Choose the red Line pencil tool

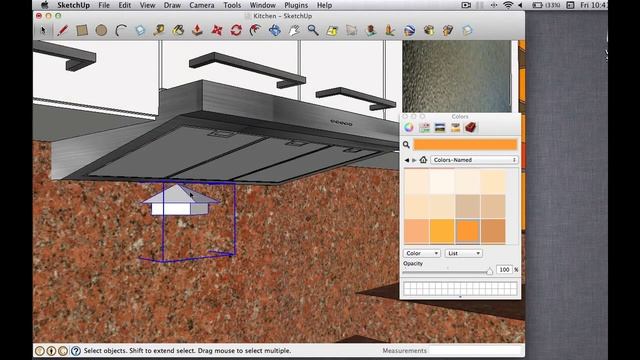[x=62, y=30]
